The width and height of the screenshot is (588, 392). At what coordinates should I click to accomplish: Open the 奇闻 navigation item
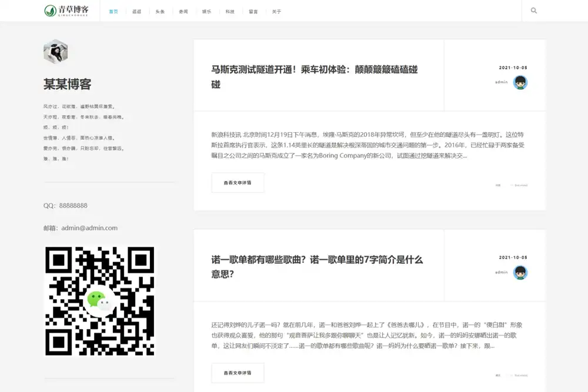[x=183, y=12]
